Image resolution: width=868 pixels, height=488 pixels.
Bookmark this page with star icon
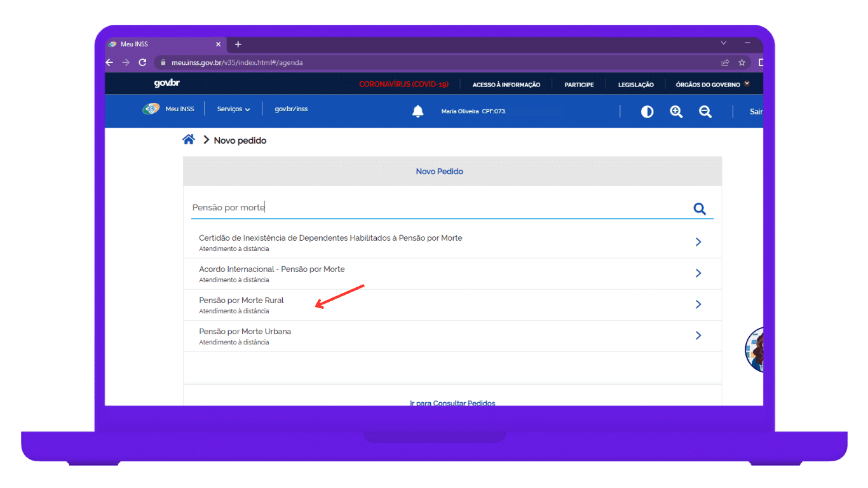(742, 63)
